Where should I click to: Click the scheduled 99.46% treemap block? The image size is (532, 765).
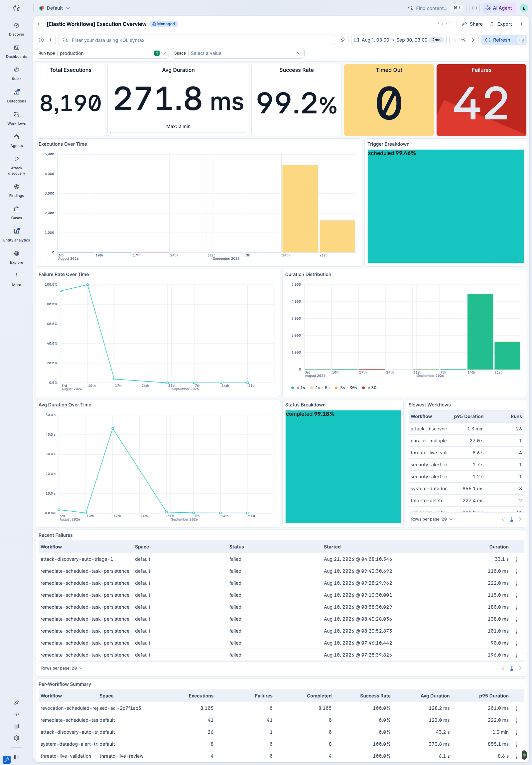point(446,206)
